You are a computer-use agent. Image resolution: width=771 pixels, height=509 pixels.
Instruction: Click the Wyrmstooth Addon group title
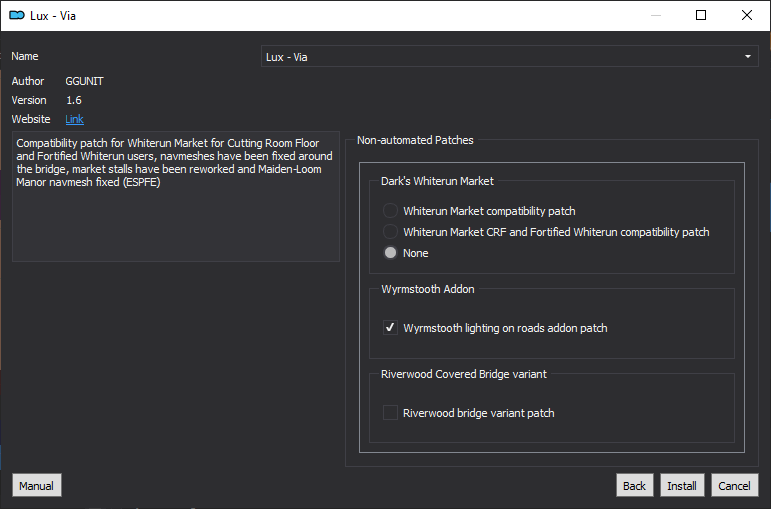click(x=428, y=289)
